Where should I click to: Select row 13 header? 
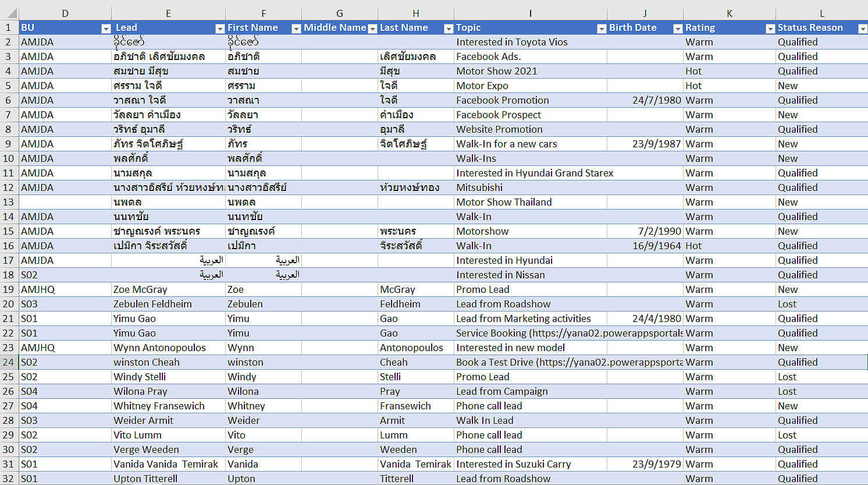point(9,202)
